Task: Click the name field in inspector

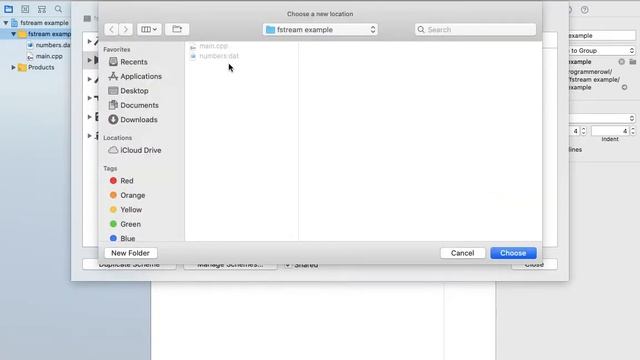Action: [602, 36]
